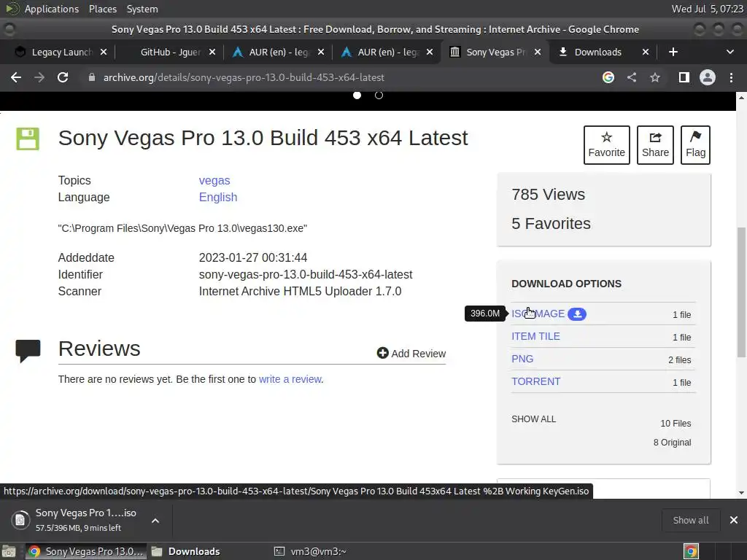Open the English language link

point(217,197)
